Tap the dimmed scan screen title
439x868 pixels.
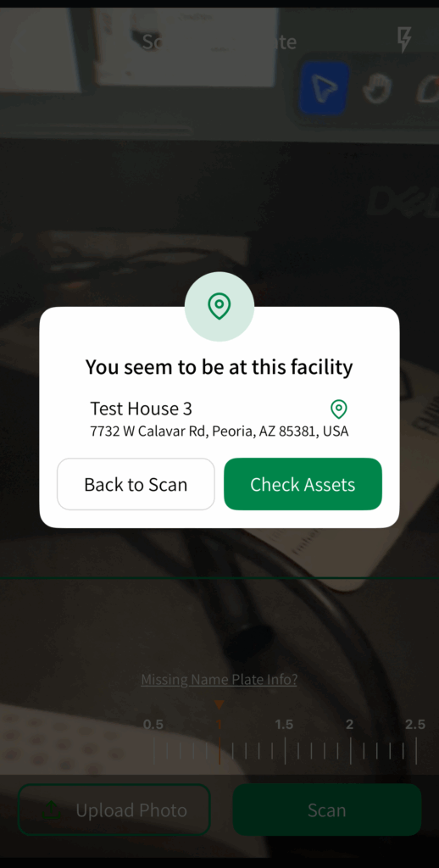tap(219, 42)
